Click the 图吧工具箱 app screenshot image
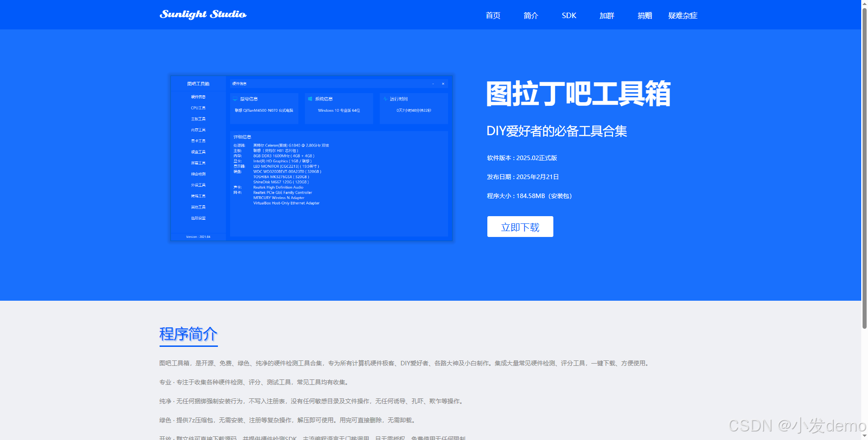 [x=311, y=158]
